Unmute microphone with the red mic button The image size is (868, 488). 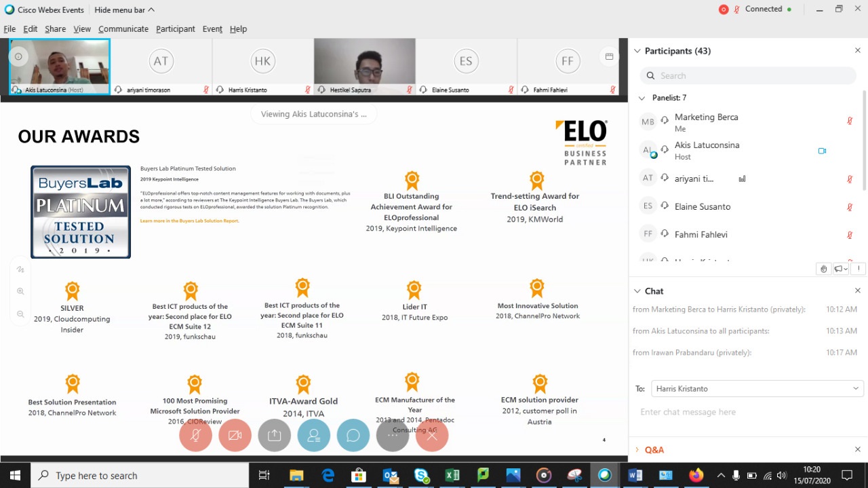click(196, 435)
